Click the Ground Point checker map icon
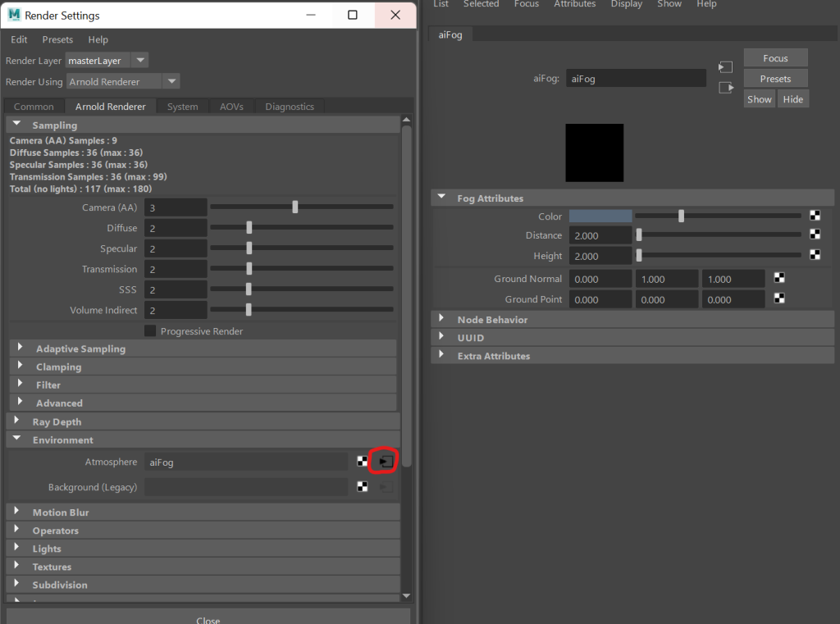The image size is (840, 624). pos(779,298)
